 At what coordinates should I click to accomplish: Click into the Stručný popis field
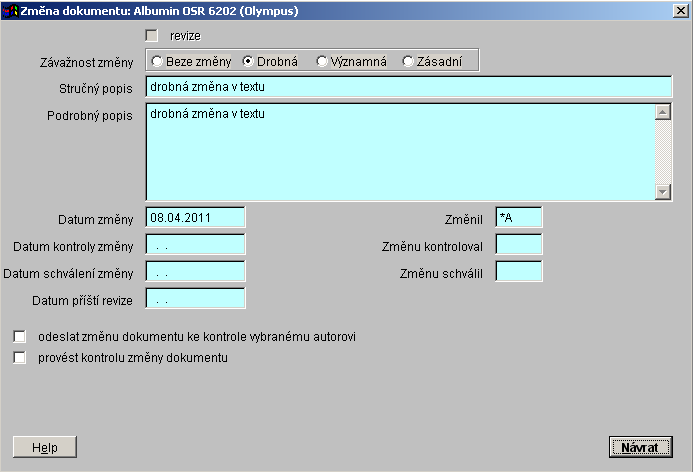(x=408, y=88)
